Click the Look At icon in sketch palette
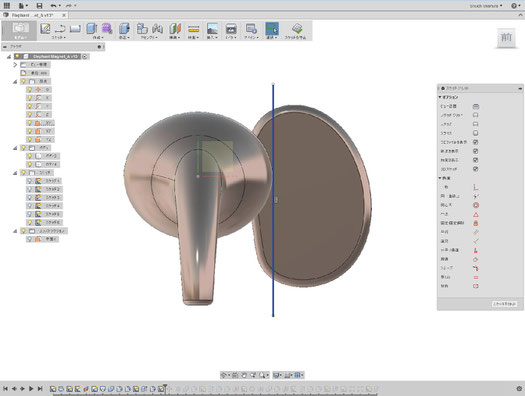The image size is (525, 396). 475,106
